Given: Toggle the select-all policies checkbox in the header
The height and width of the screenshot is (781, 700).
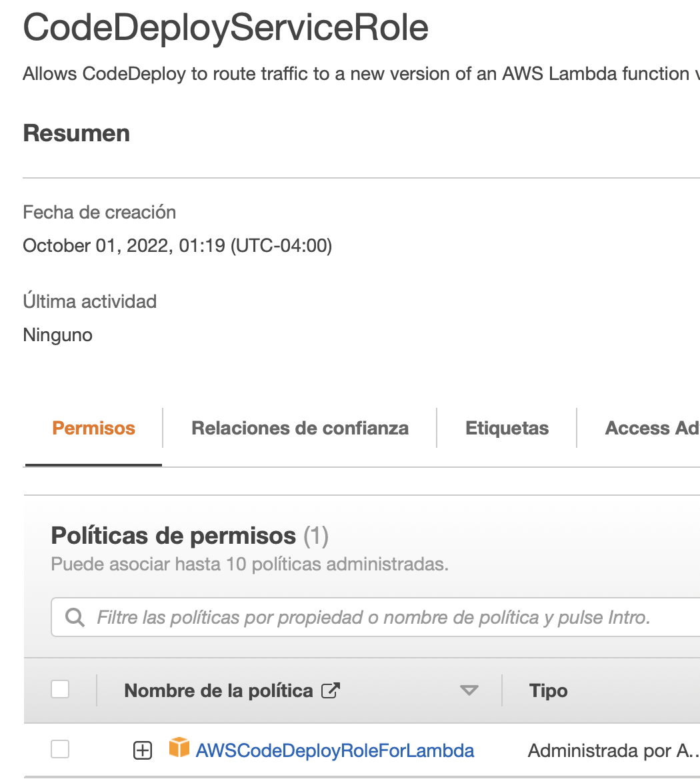Looking at the screenshot, I should point(60,690).
